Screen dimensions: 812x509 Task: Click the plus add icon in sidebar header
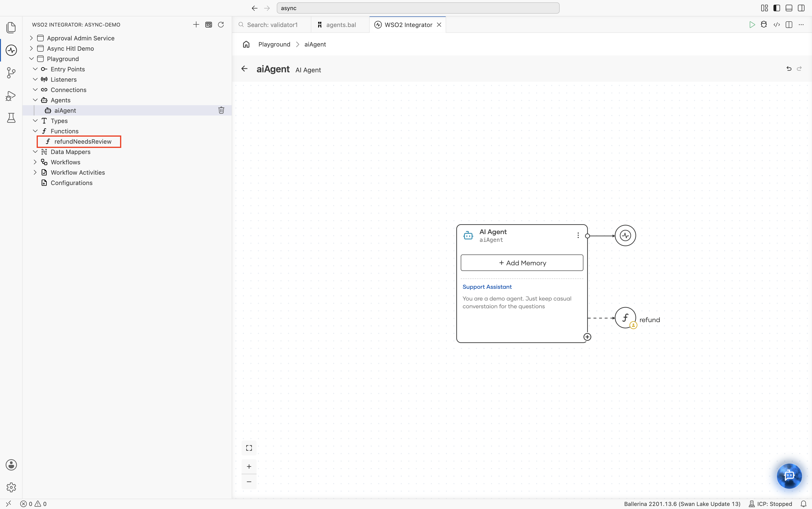pos(196,25)
